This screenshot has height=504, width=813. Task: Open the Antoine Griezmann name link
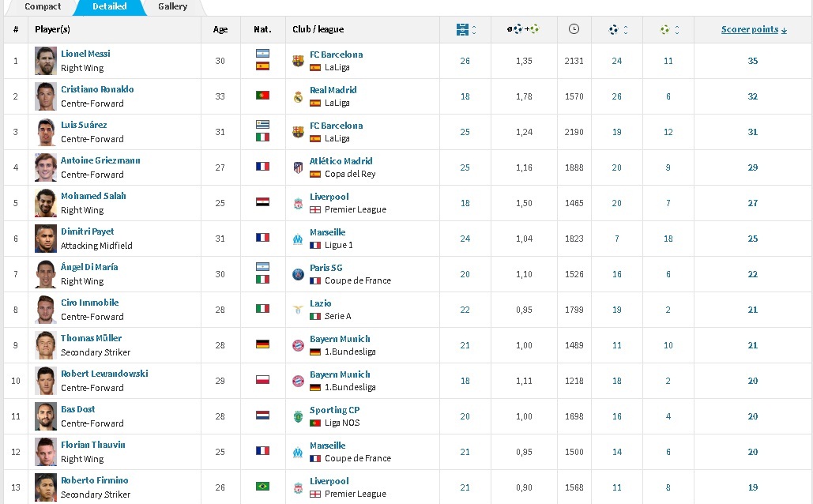100,160
